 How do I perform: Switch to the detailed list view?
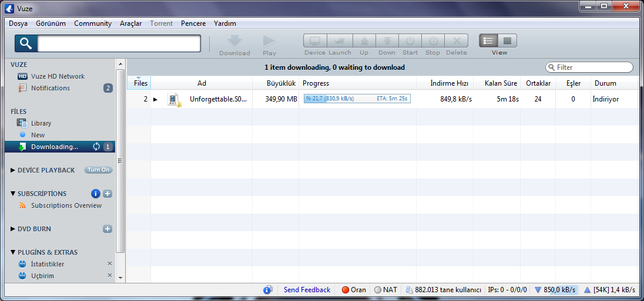(488, 40)
